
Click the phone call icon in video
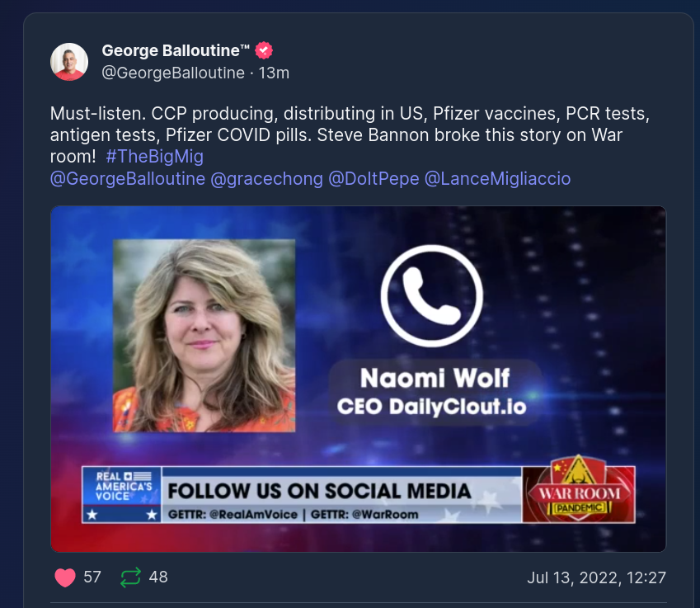pyautogui.click(x=432, y=295)
